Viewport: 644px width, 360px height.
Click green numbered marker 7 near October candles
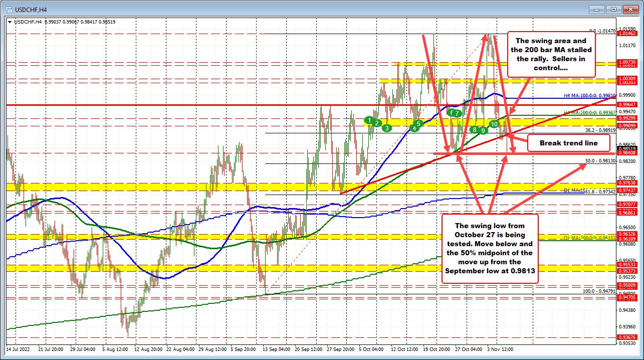[x=457, y=114]
